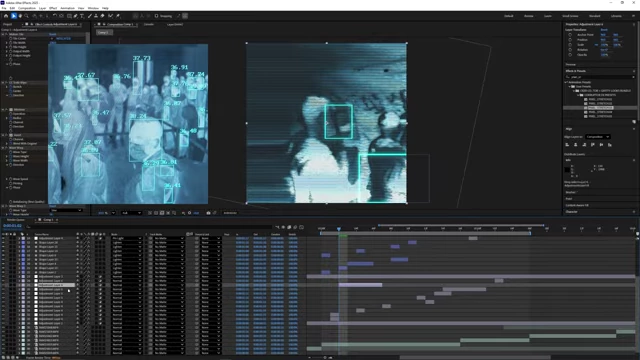This screenshot has height=360, width=640.
Task: Toggle Tile Center stopwatch in Effect Controls
Action: (x=11, y=38)
